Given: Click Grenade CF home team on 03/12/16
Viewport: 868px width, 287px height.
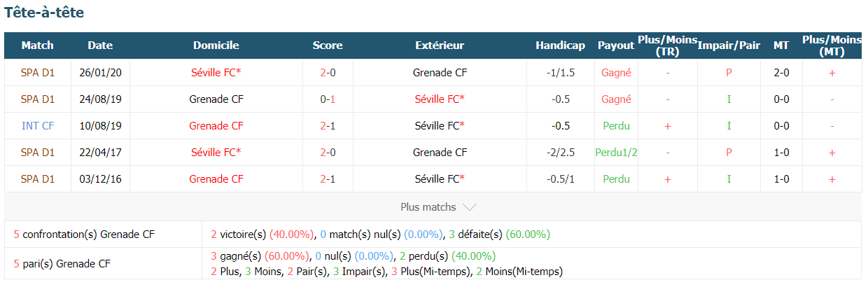Looking at the screenshot, I should tap(216, 178).
